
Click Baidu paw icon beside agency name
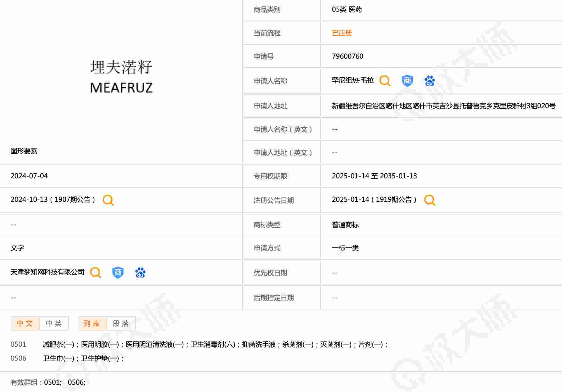[140, 272]
